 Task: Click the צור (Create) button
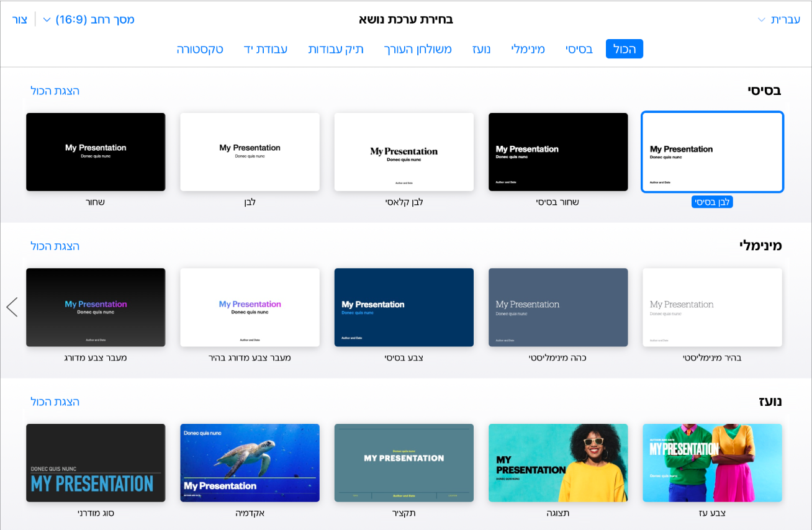(x=20, y=19)
